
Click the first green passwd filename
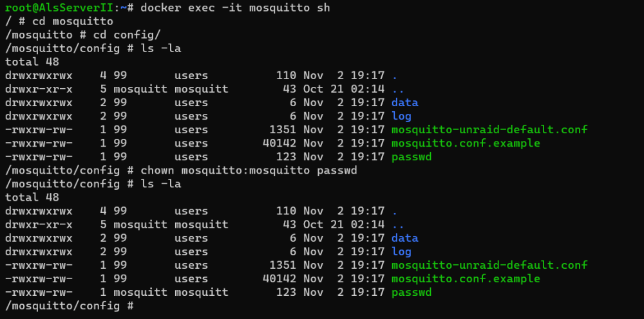tap(412, 157)
